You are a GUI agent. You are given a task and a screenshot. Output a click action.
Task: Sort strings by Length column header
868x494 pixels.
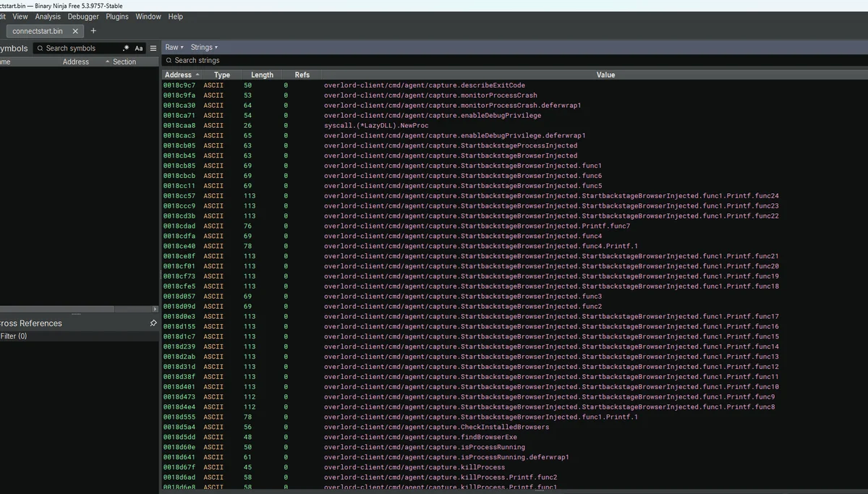click(262, 74)
